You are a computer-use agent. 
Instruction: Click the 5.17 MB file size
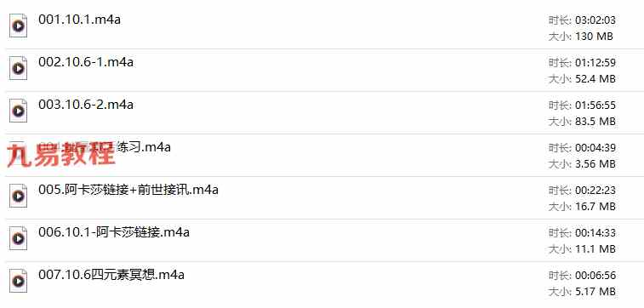(x=596, y=292)
